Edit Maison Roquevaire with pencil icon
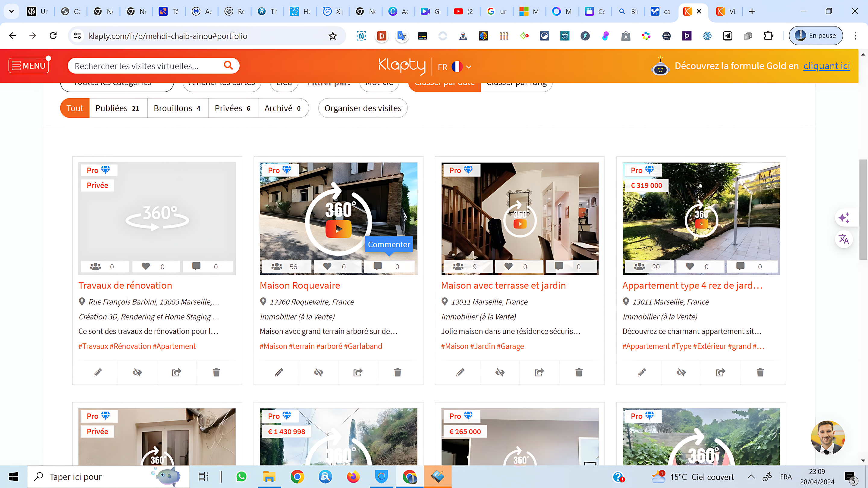The height and width of the screenshot is (488, 868). pos(279,372)
